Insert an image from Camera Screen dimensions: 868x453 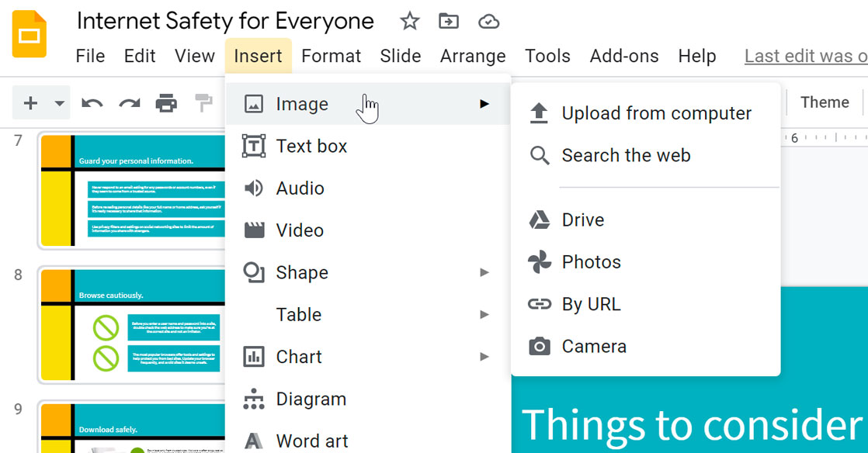[x=593, y=346]
